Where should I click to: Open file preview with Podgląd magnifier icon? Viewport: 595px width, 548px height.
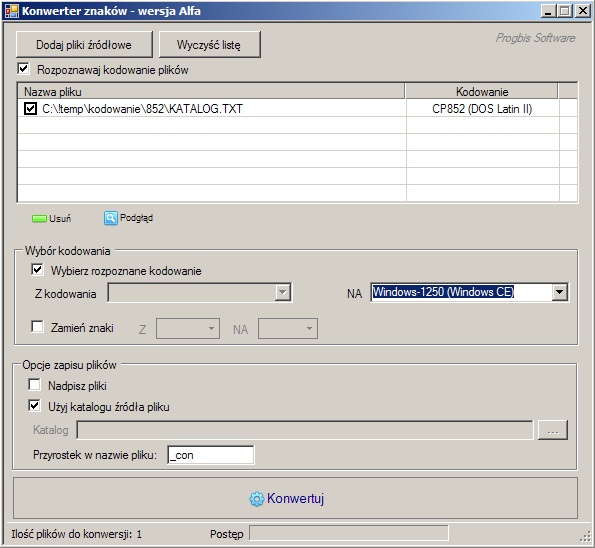click(x=110, y=218)
